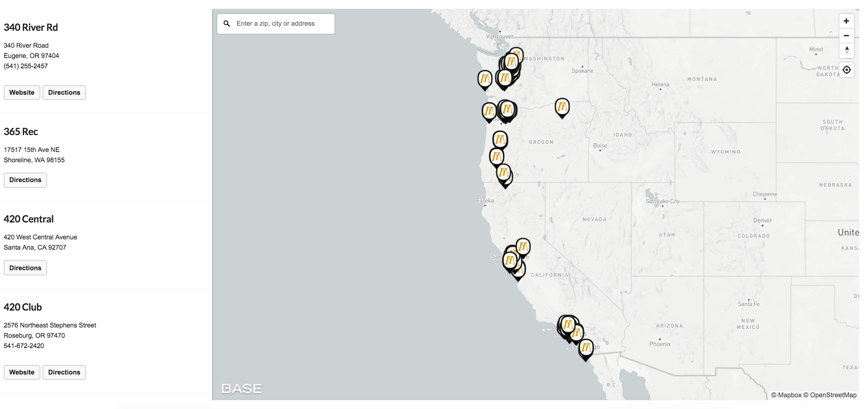Click the Minot city label on map

pos(816,49)
